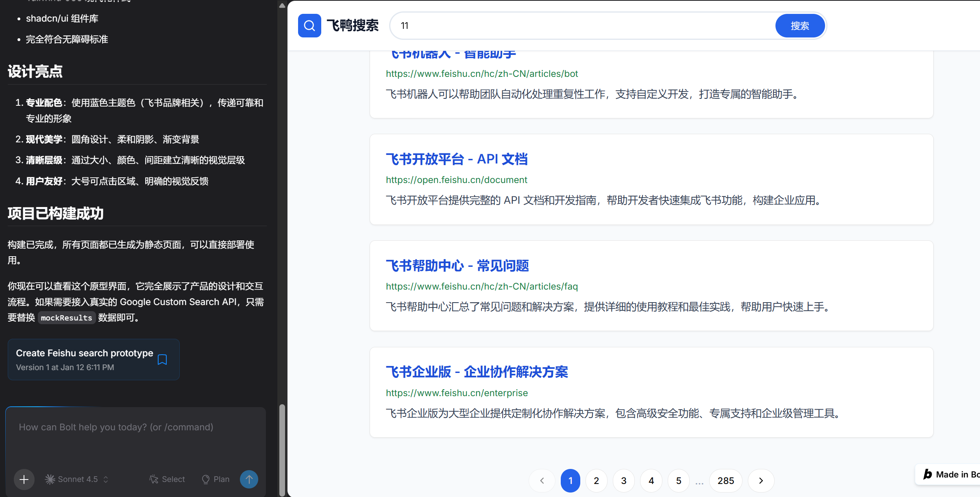Open the Sonnet 4.5 model selector

click(x=77, y=480)
